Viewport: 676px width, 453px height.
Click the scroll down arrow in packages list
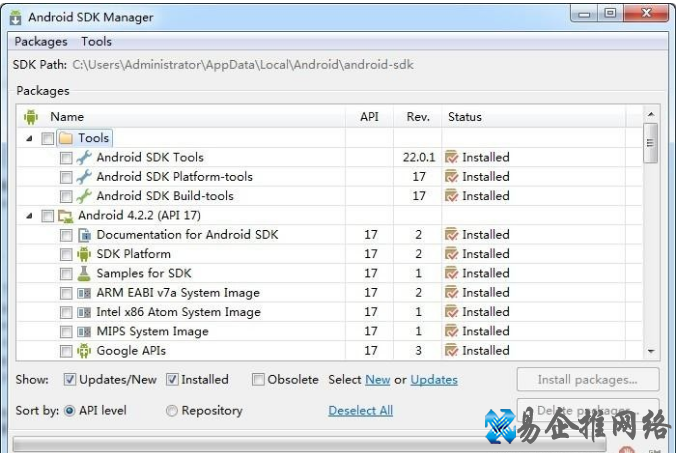click(651, 352)
